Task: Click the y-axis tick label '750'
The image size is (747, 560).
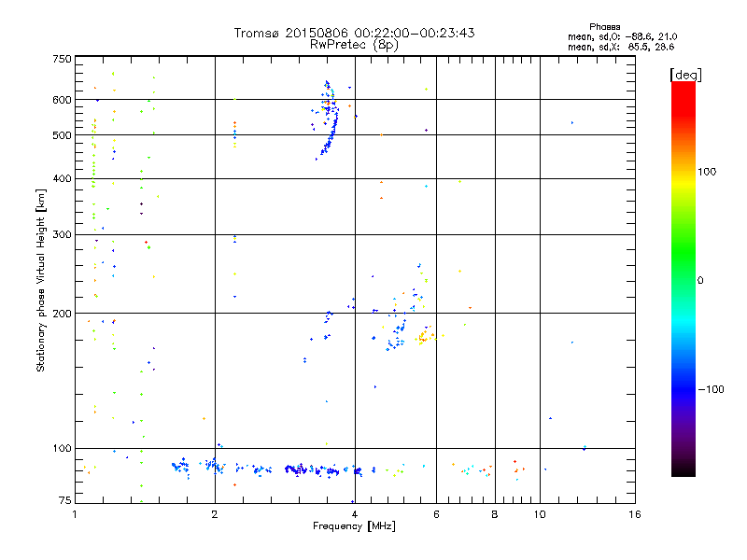Action: coord(62,59)
